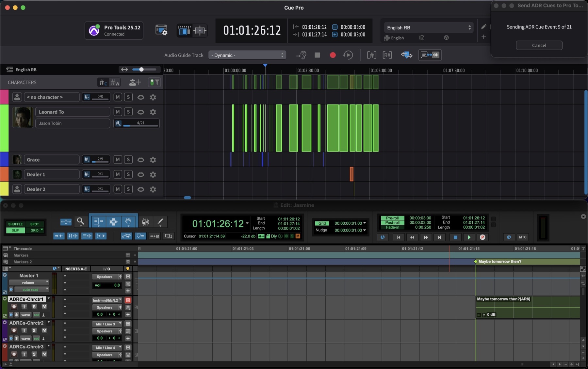Click the Pro Tools play button

(x=469, y=237)
